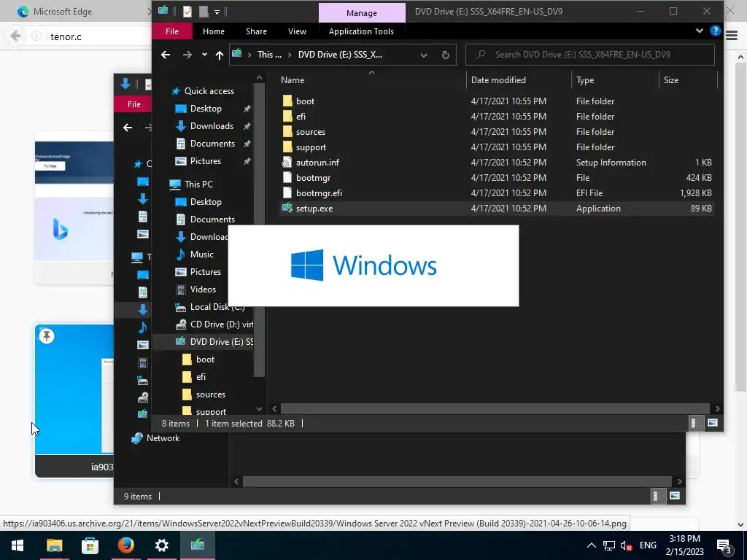Select the boot folder in file list
Viewport: 747px width, 560px height.
305,101
